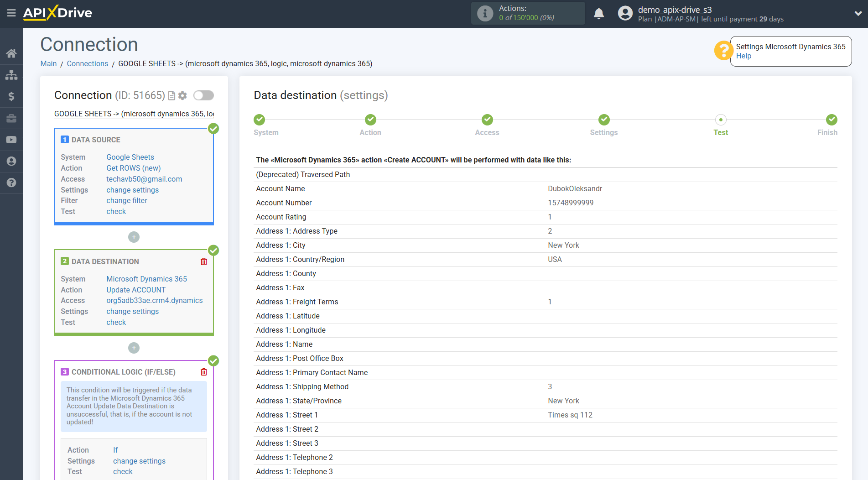
Task: Click org5adb33ae.crm4.dynamics access link
Action: click(155, 300)
